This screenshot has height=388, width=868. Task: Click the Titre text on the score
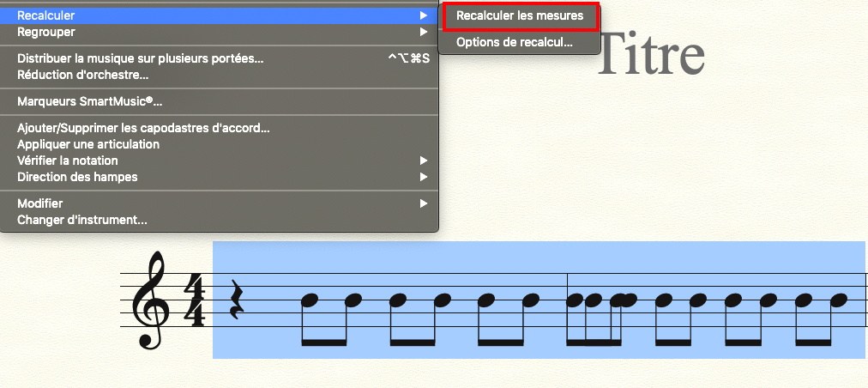[652, 53]
